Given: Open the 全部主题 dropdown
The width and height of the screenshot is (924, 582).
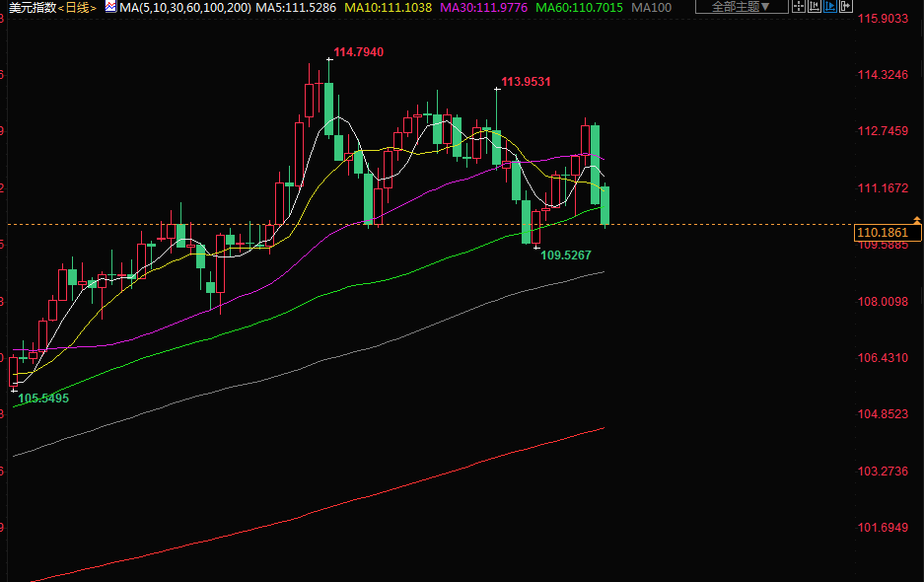Looking at the screenshot, I should click(742, 7).
